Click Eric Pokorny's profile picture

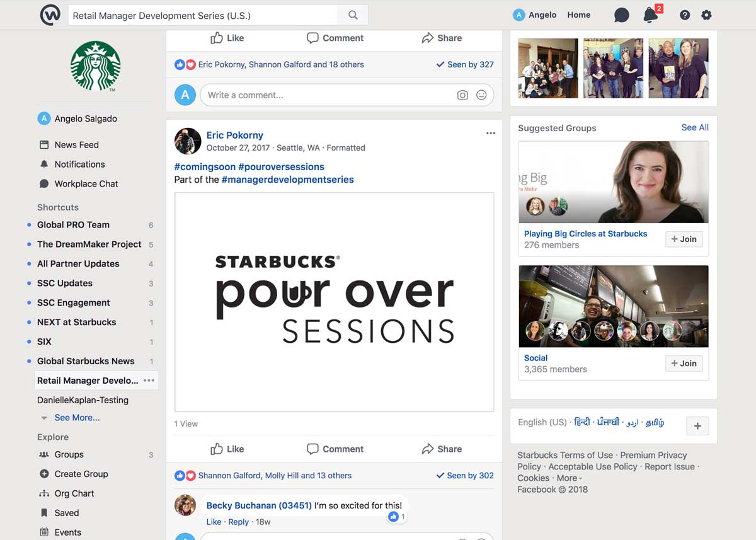coord(188,141)
